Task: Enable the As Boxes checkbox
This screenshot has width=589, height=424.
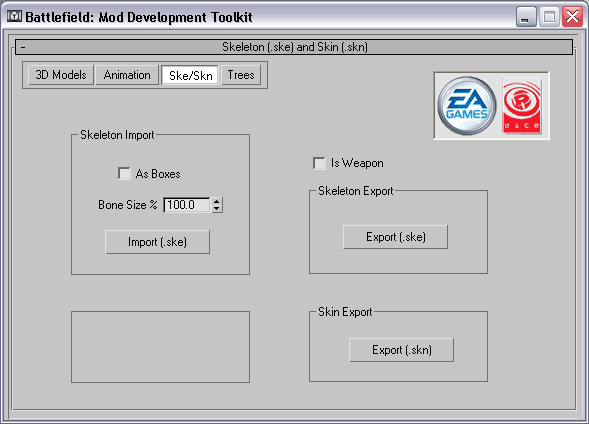Action: [x=124, y=174]
